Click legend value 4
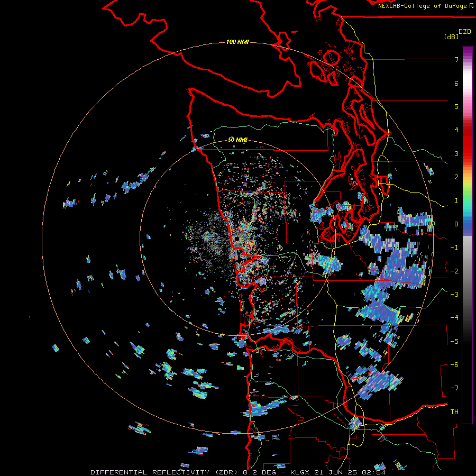Screen dimensions: 476x476 [456, 130]
